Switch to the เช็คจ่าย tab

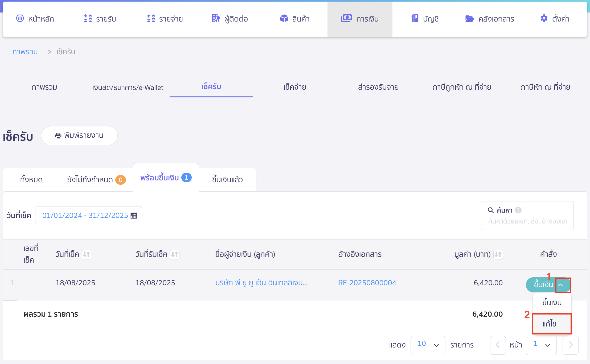(x=295, y=87)
